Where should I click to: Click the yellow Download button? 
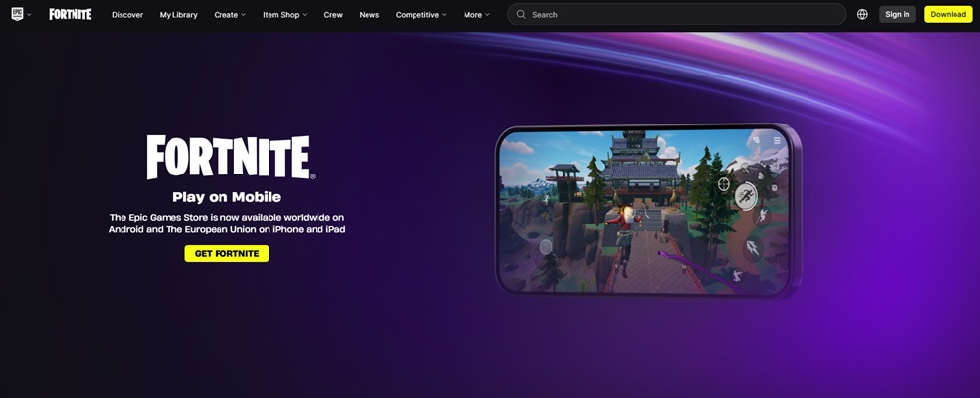click(948, 14)
